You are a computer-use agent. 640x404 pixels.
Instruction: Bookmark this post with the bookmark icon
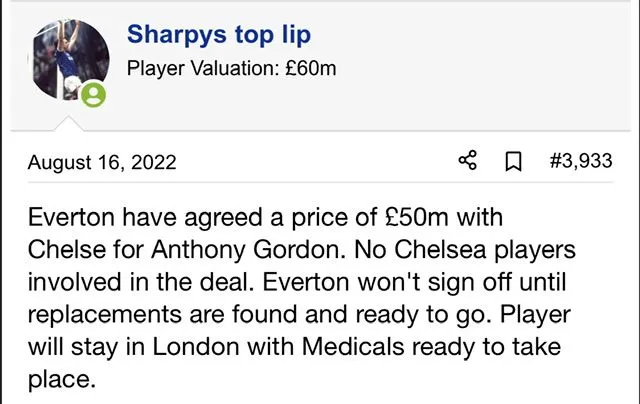514,162
